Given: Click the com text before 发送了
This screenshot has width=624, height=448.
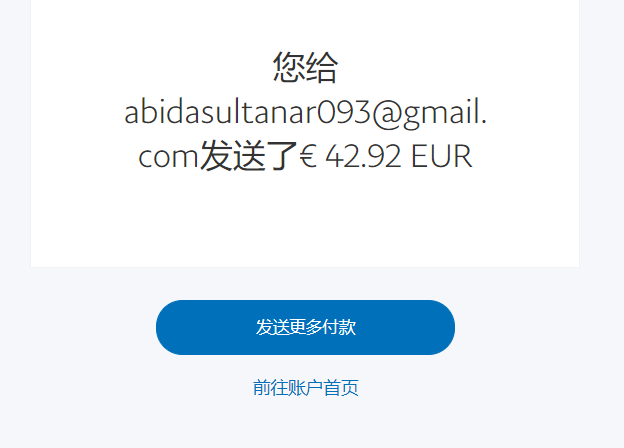Looking at the screenshot, I should tap(168, 157).
